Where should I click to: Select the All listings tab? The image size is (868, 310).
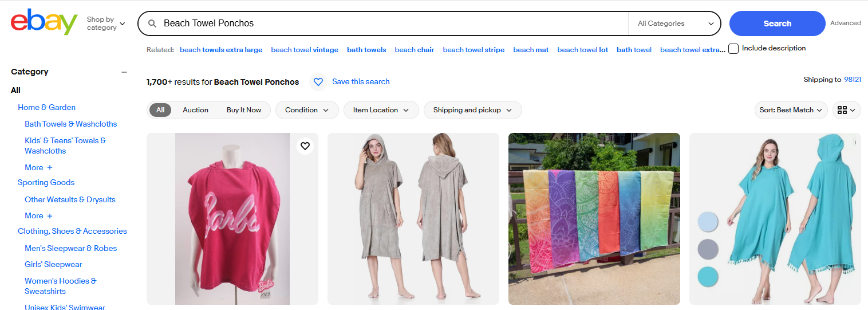160,110
